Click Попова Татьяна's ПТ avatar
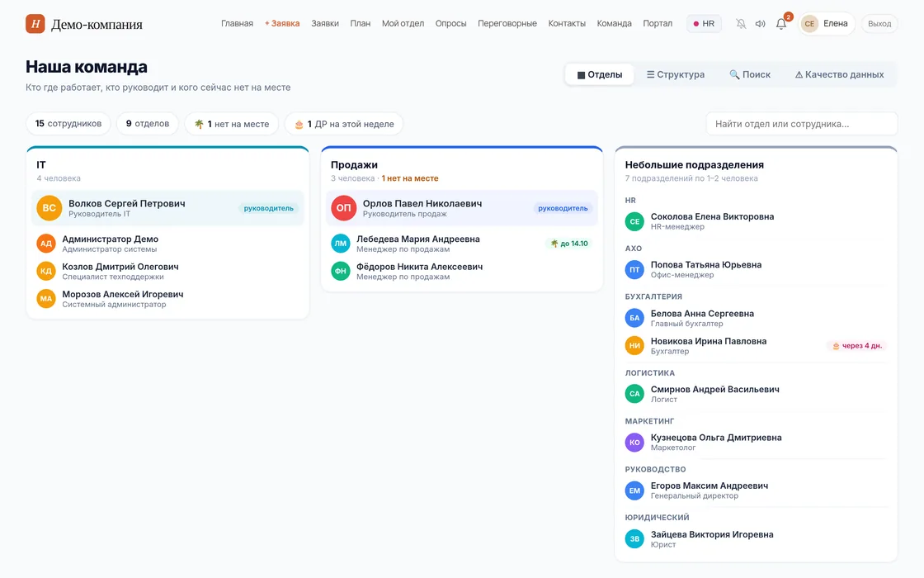The height and width of the screenshot is (578, 924). (634, 269)
